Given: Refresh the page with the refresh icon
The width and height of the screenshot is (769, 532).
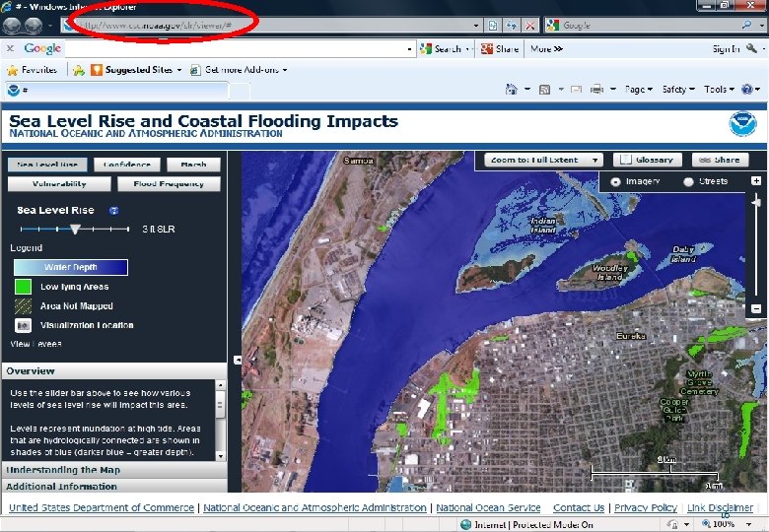Looking at the screenshot, I should [x=512, y=26].
